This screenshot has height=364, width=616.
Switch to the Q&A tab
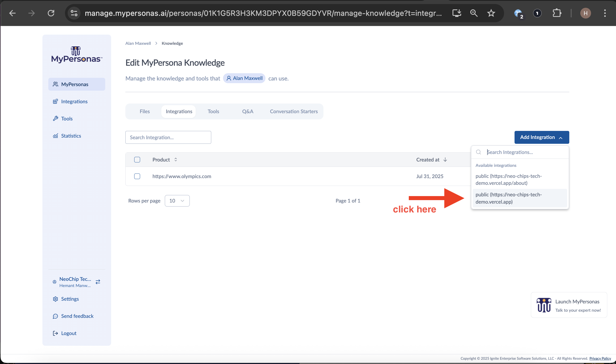coord(247,111)
